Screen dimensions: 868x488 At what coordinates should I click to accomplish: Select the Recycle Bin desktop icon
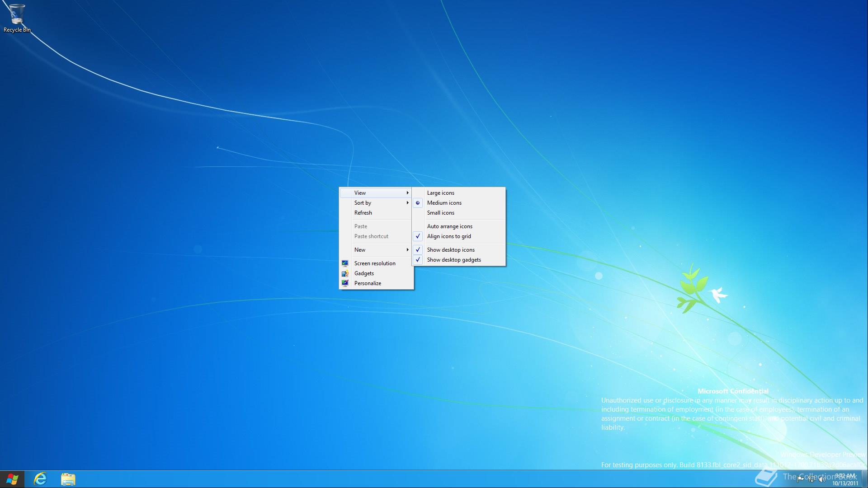tap(17, 18)
